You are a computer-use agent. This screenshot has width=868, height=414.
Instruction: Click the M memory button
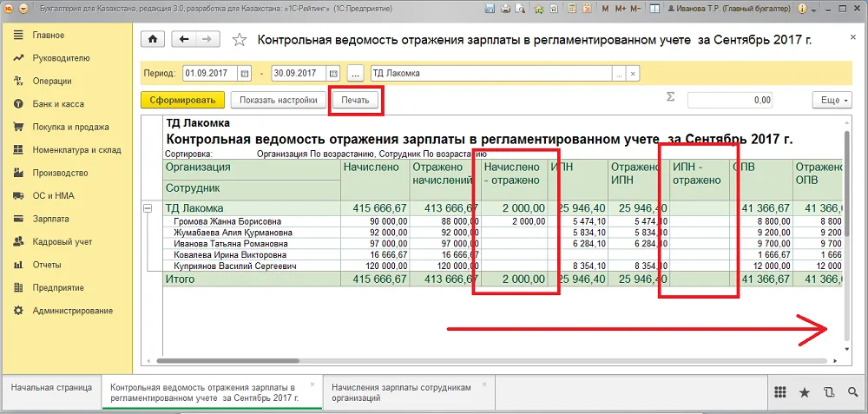coord(605,9)
